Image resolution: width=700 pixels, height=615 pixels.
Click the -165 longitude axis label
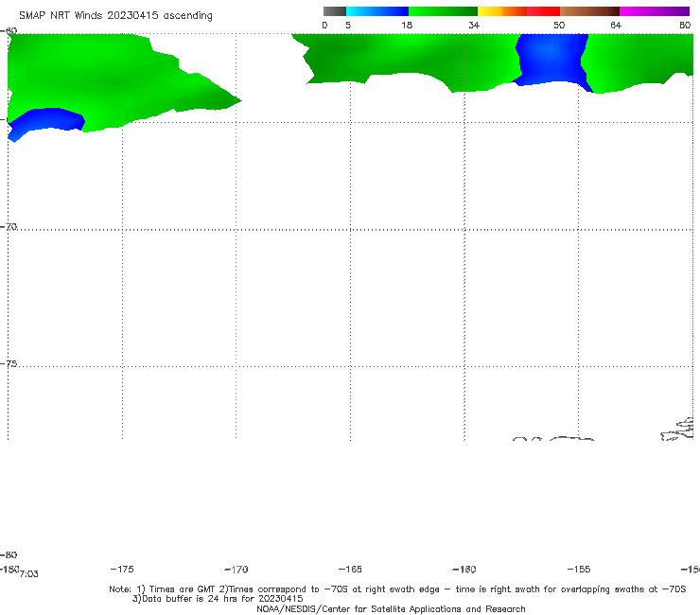point(350,569)
